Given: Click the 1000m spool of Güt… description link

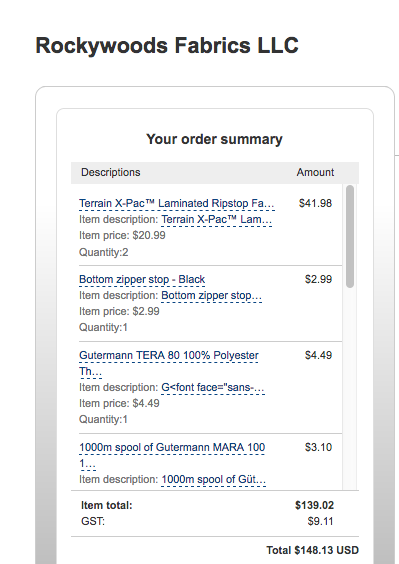Looking at the screenshot, I should click(213, 479).
